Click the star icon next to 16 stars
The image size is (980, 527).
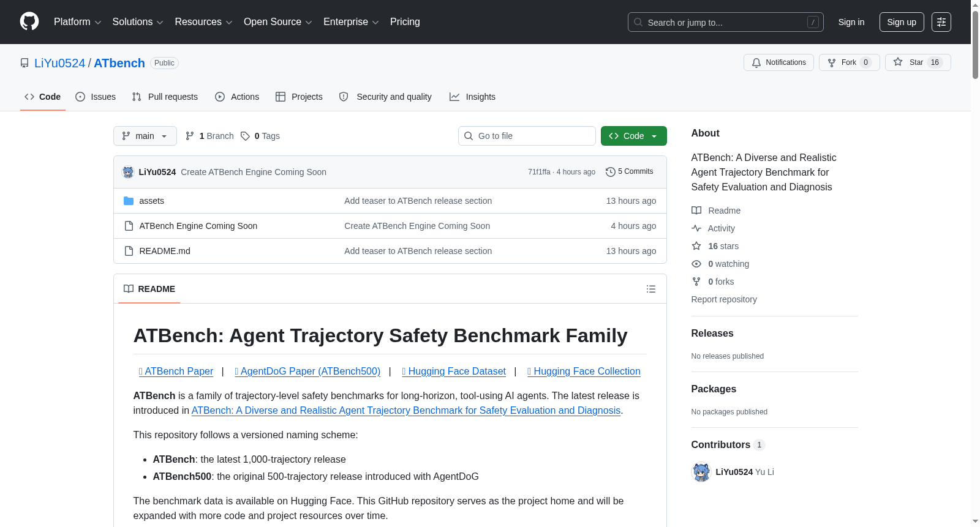[696, 246]
